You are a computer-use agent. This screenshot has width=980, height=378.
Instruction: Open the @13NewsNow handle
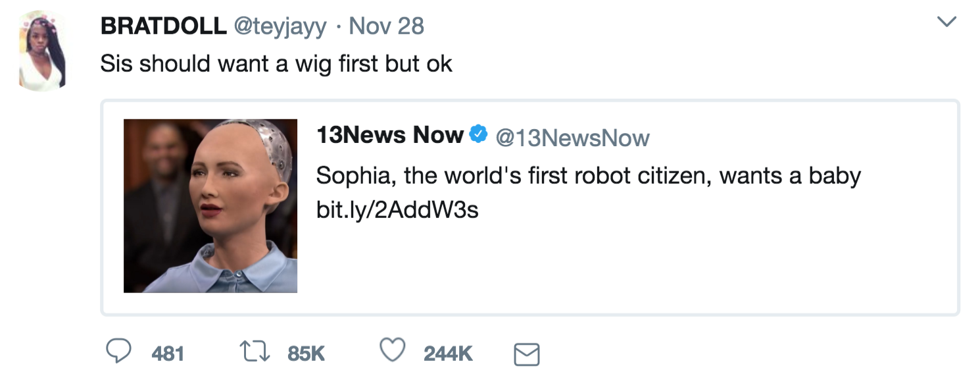click(572, 137)
